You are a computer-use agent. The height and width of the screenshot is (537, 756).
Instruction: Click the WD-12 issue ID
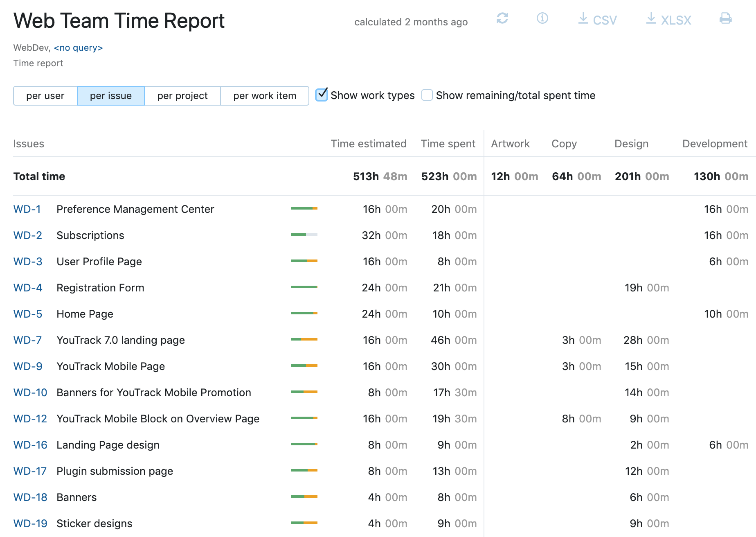tap(30, 419)
